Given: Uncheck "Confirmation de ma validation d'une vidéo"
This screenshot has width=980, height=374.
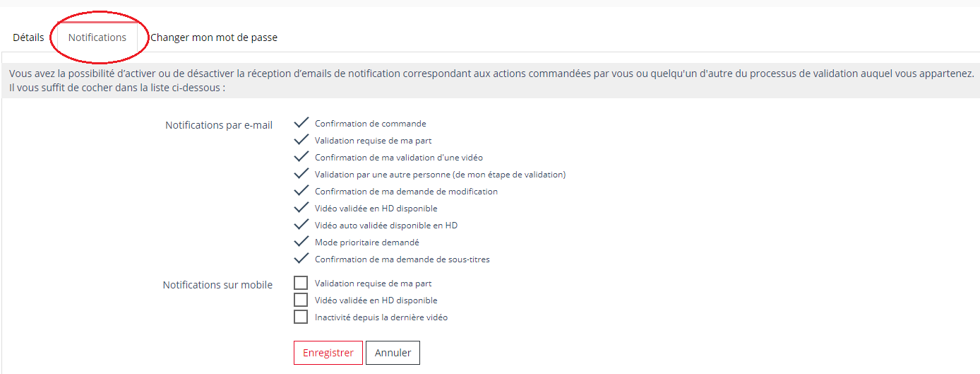Looking at the screenshot, I should pos(301,157).
